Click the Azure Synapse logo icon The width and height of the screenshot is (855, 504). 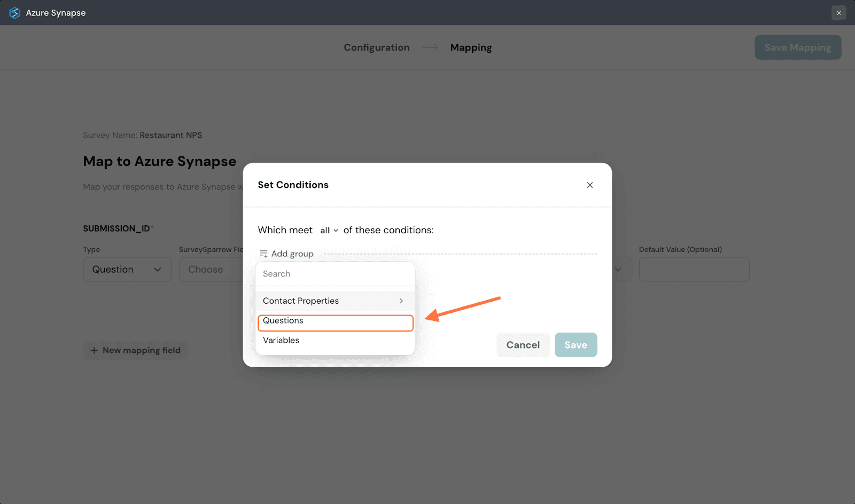pos(14,13)
